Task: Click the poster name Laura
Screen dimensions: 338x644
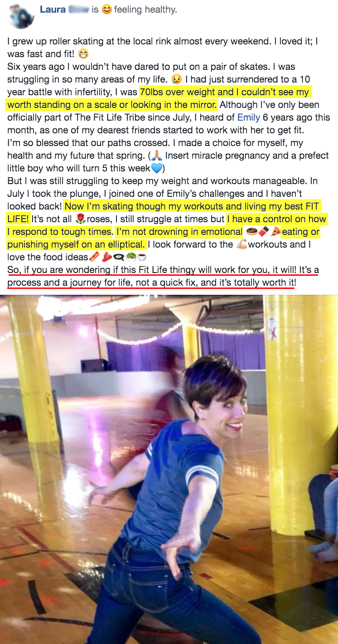Action: [53, 10]
